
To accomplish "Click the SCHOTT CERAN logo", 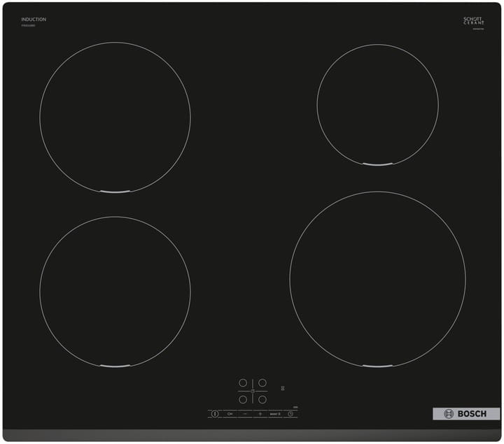I will click(x=473, y=21).
